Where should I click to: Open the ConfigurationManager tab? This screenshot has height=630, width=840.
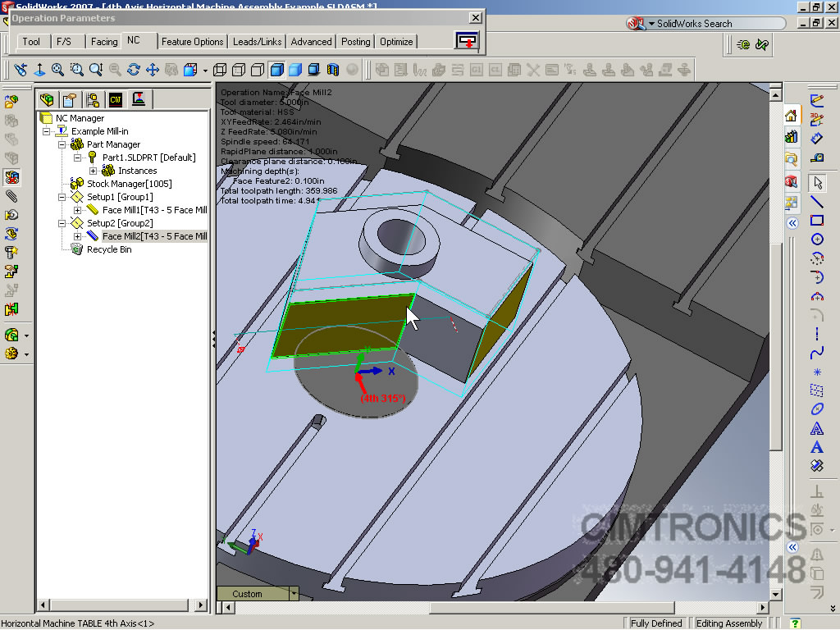(93, 99)
